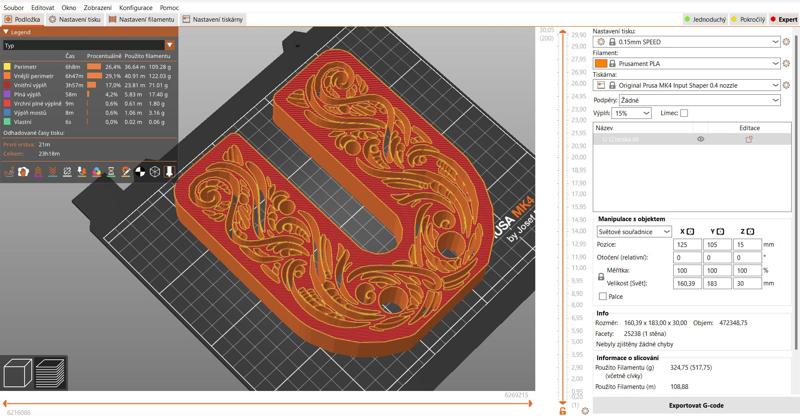This screenshot has width=800, height=416.
Task: Open the Světové souřadnice coordinates dropdown
Action: coord(634,231)
